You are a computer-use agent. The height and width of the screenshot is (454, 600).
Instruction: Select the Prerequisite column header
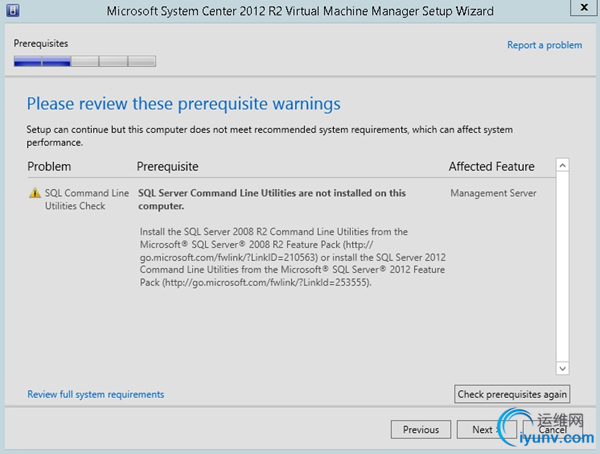pyautogui.click(x=168, y=167)
